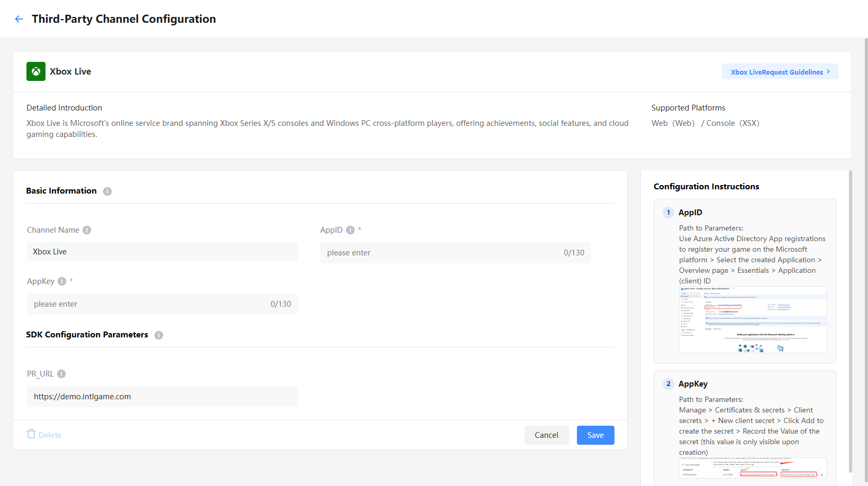Open the AppKey instruction screenshot thumbnail
This screenshot has width=868, height=486.
coord(753,468)
